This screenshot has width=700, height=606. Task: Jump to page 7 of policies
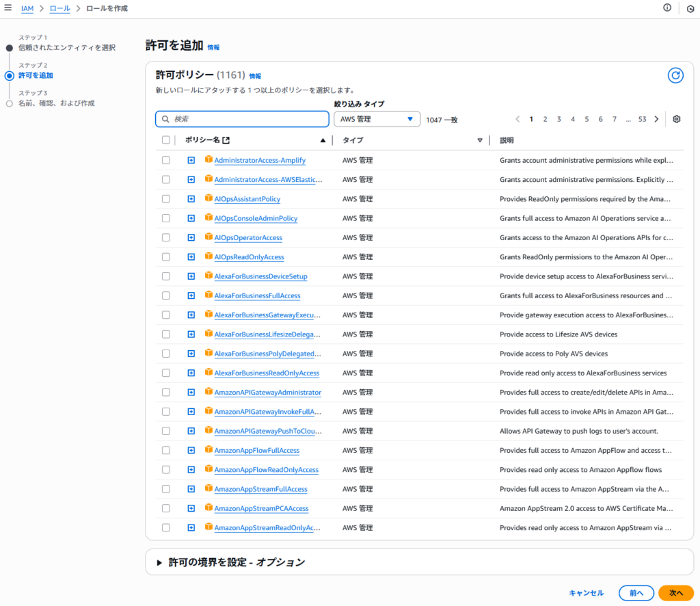pos(615,119)
